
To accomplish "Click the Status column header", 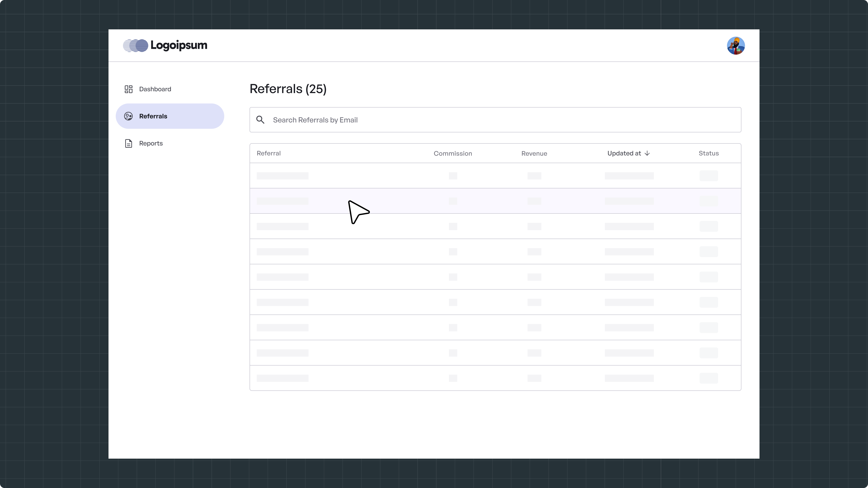I will 709,154.
